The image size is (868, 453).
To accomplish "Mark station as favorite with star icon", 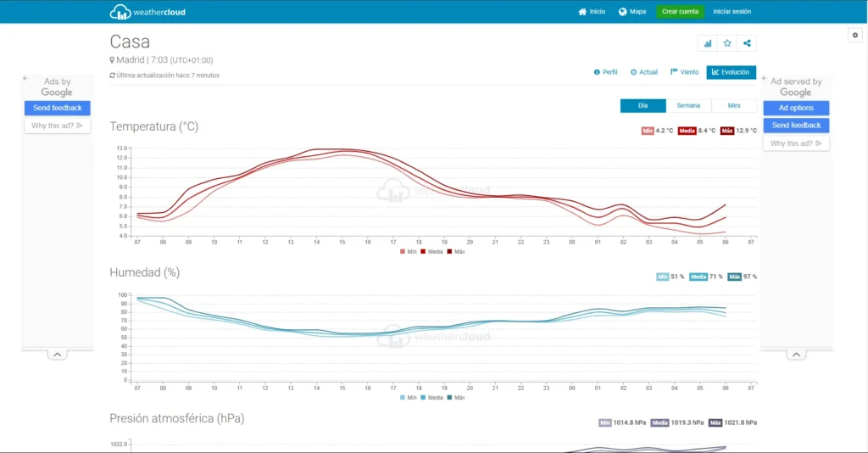I will pyautogui.click(x=726, y=43).
